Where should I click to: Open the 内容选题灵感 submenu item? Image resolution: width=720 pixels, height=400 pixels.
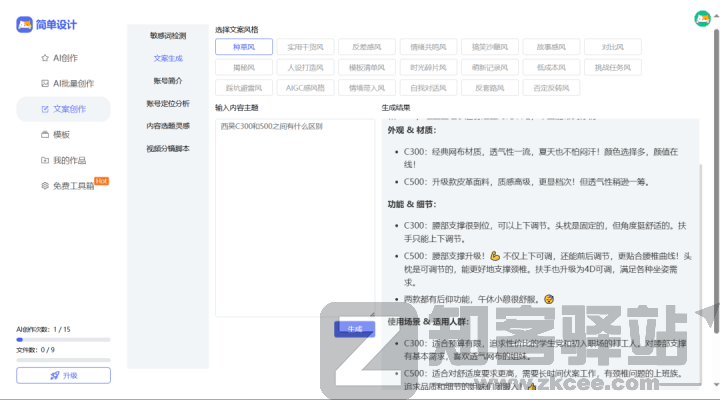(x=168, y=126)
